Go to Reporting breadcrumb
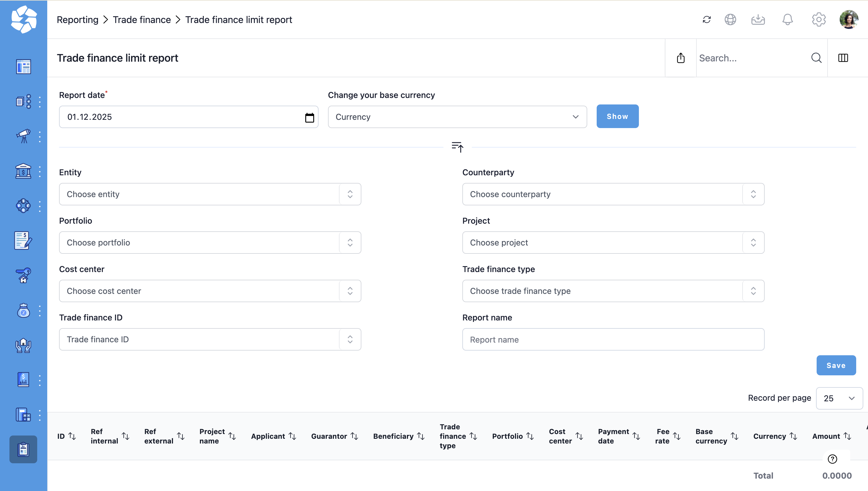This screenshot has width=868, height=491. pyautogui.click(x=78, y=19)
